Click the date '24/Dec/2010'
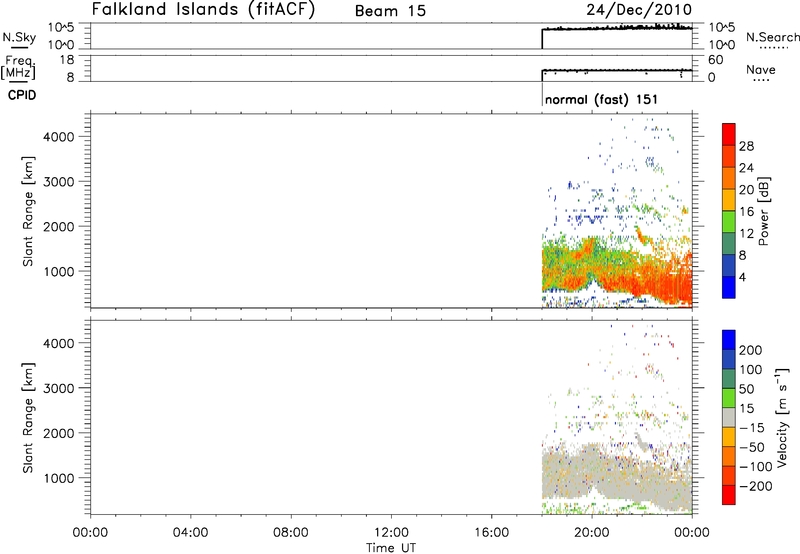 pyautogui.click(x=639, y=10)
